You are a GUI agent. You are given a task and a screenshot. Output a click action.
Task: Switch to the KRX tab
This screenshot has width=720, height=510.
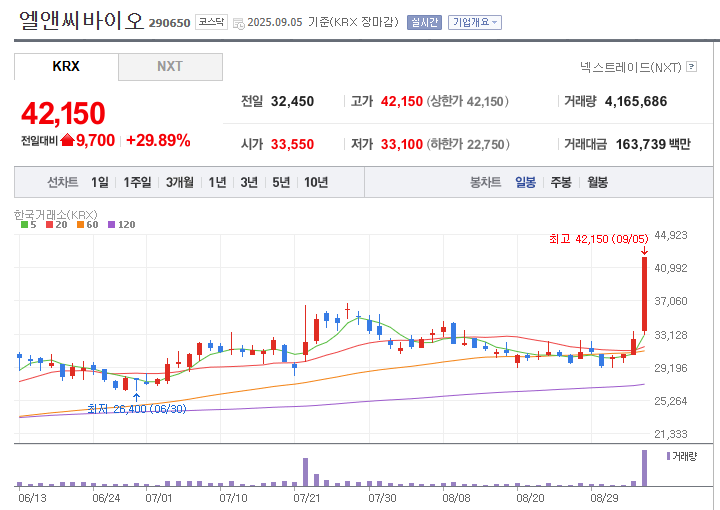(x=66, y=67)
